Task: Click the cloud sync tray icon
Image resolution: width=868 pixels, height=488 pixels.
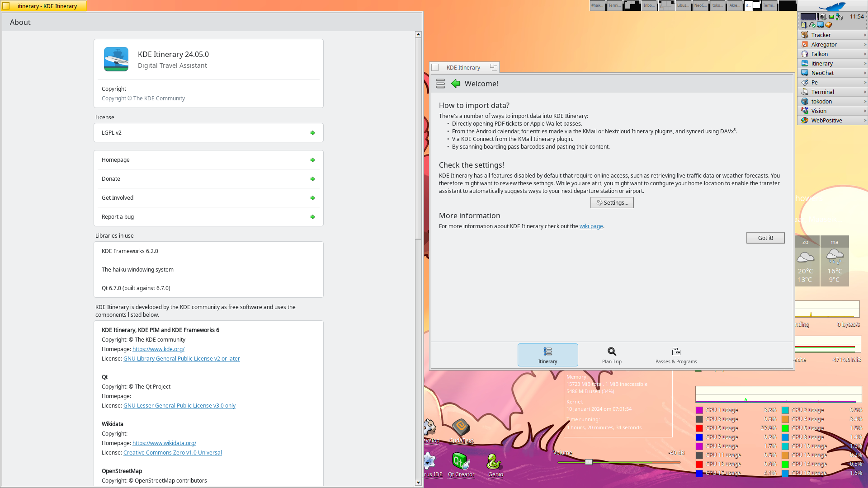Action: 812,25
